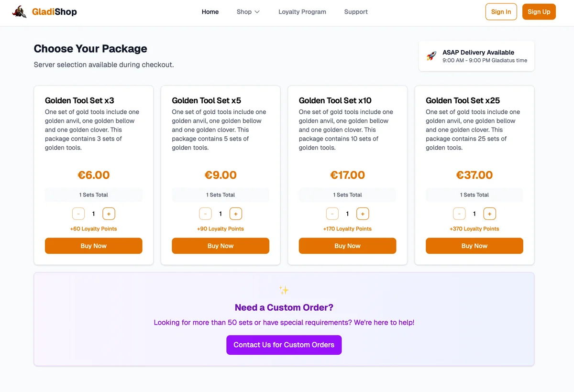Open the Support page

(356, 12)
